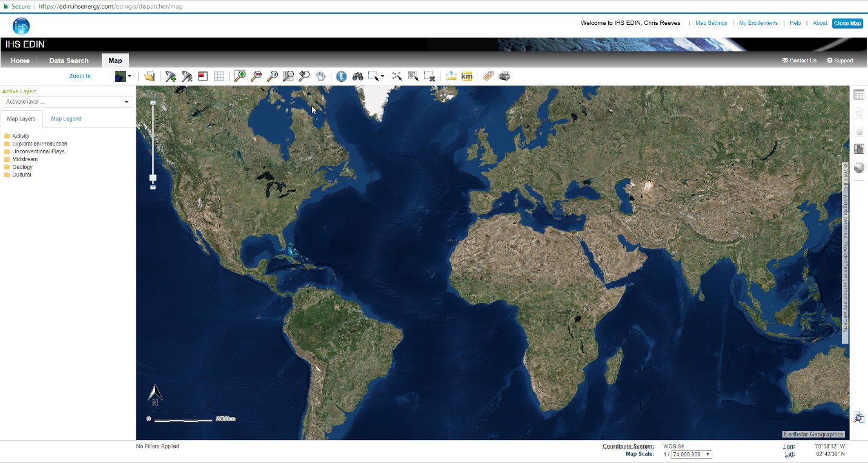Click the eraser clear graphics icon
Image resolution: width=868 pixels, height=463 pixels.
488,76
